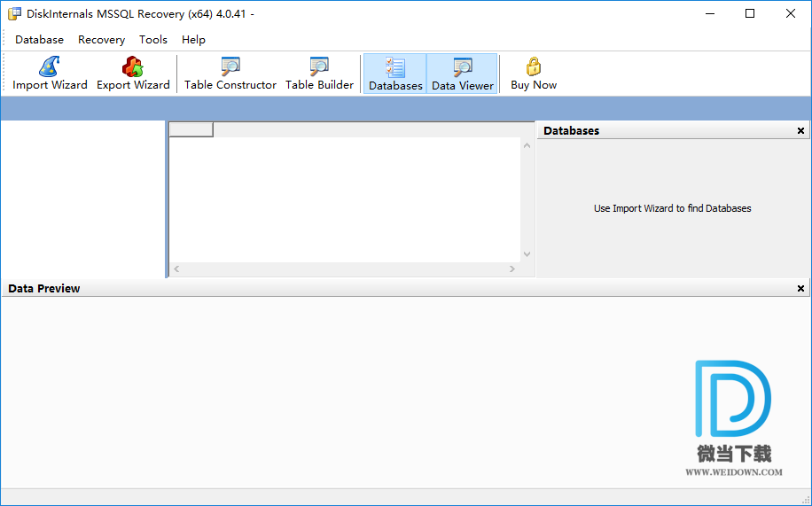Open the Table Constructor tool

coord(230,74)
